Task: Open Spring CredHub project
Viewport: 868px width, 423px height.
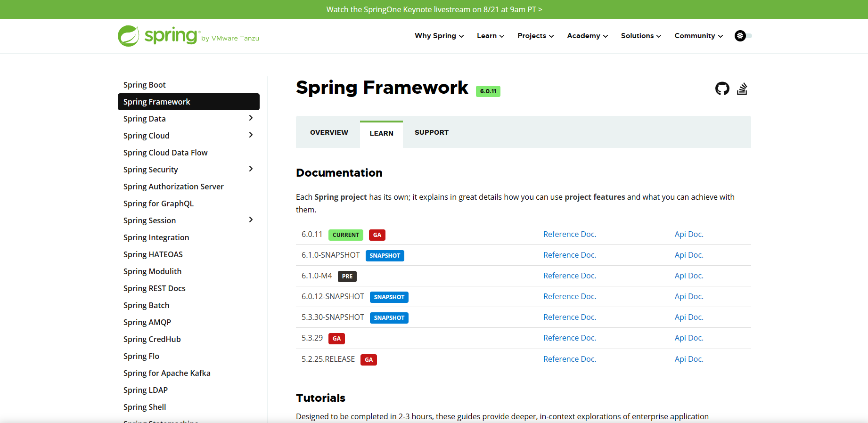Action: pos(152,339)
